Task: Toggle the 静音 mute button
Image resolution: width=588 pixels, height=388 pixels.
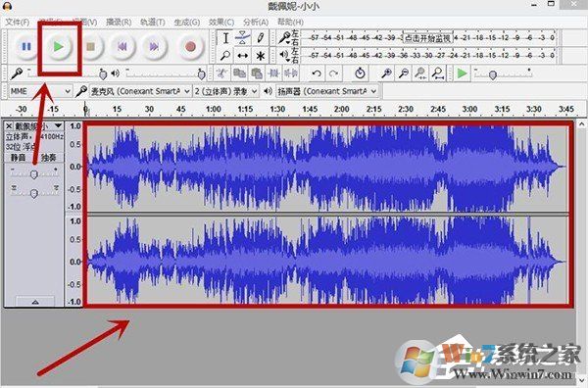Action: point(19,158)
